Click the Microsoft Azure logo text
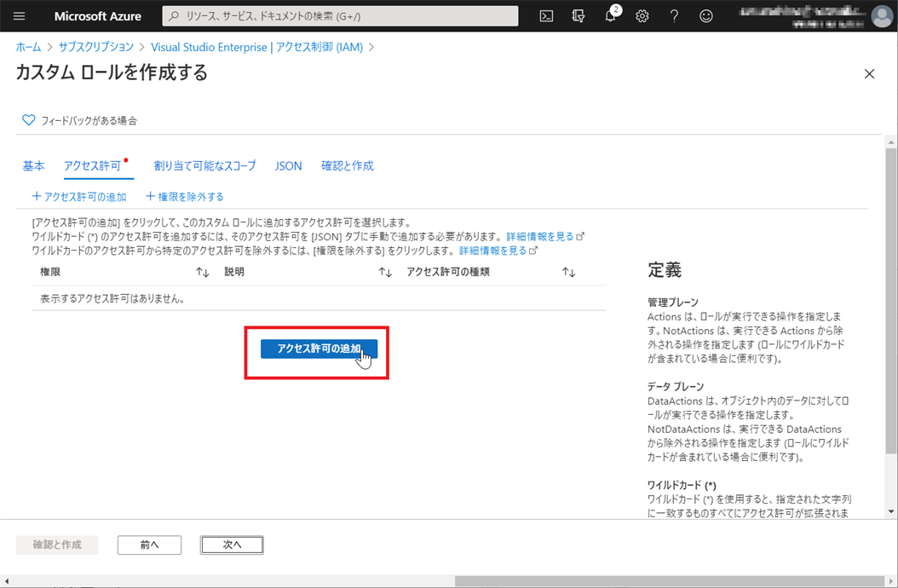The width and height of the screenshot is (898, 588). [x=97, y=16]
